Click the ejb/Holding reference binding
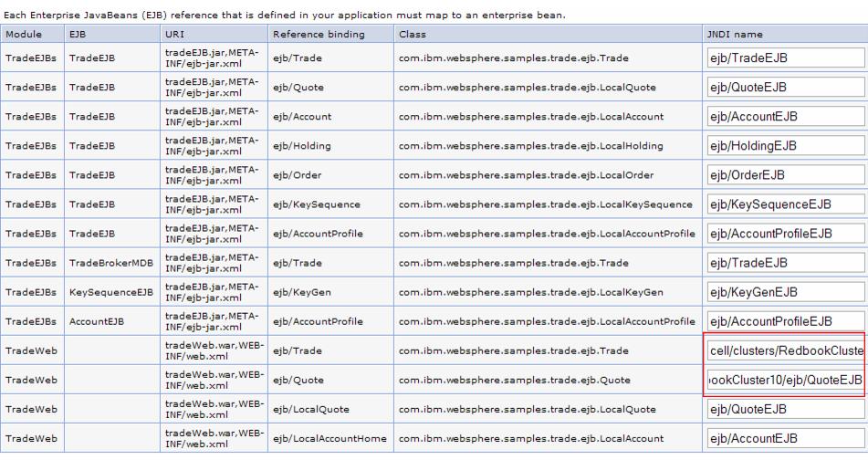The width and height of the screenshot is (868, 460). click(x=302, y=146)
